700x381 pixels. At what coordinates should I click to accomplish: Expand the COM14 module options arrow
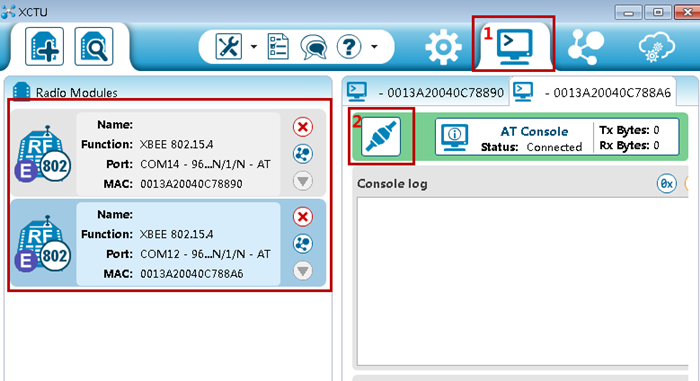click(x=303, y=181)
